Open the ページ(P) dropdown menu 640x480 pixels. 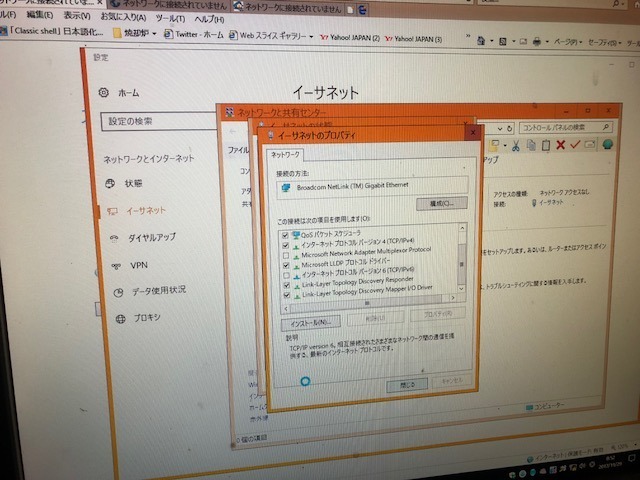click(x=567, y=42)
